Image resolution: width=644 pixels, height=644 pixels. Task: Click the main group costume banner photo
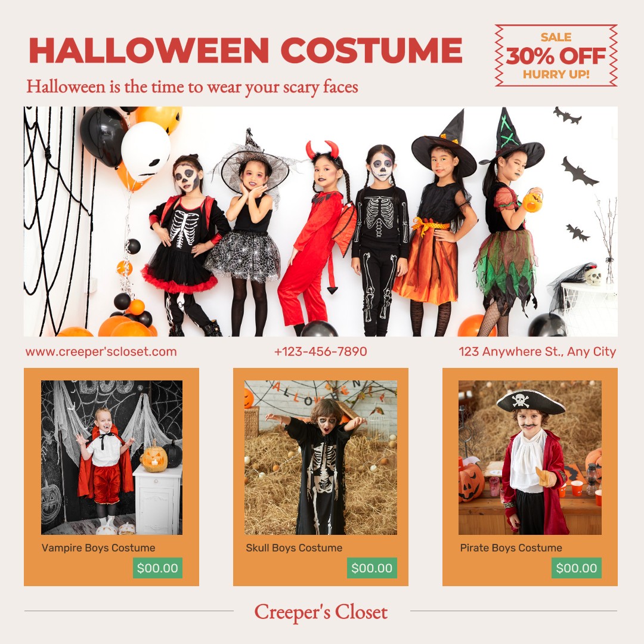321,222
